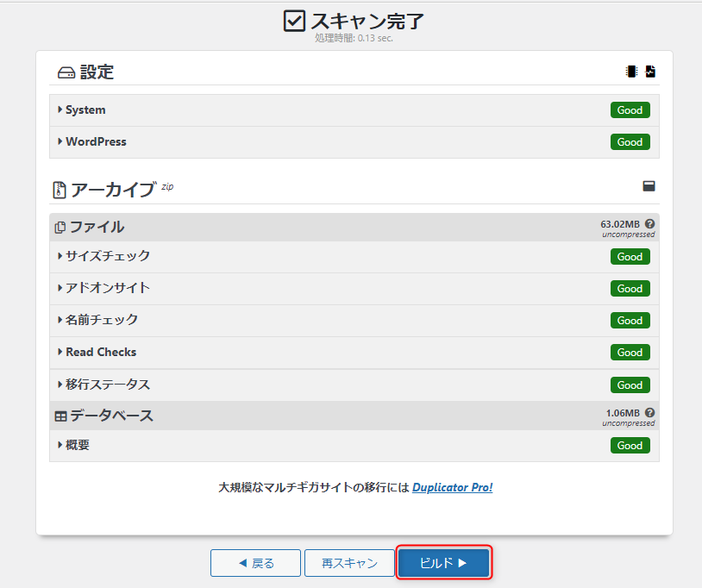
Task: Click the Good badge for WordPress
Action: coord(630,142)
